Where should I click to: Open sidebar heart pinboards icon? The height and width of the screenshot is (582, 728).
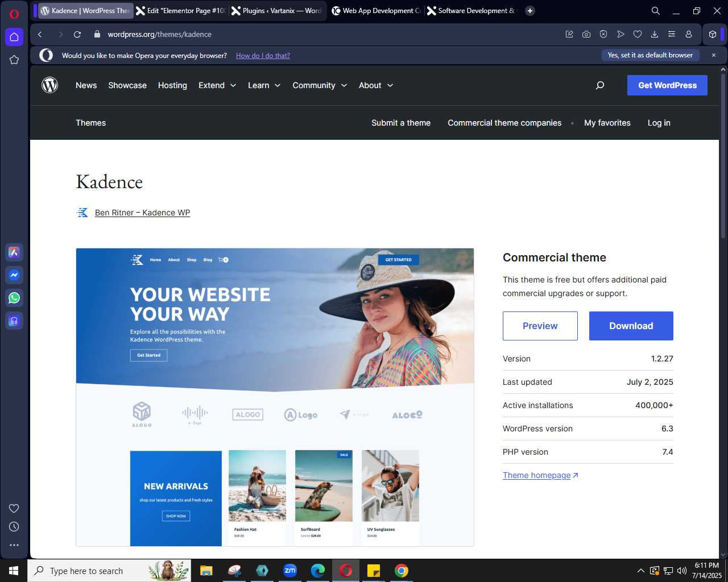[14, 508]
